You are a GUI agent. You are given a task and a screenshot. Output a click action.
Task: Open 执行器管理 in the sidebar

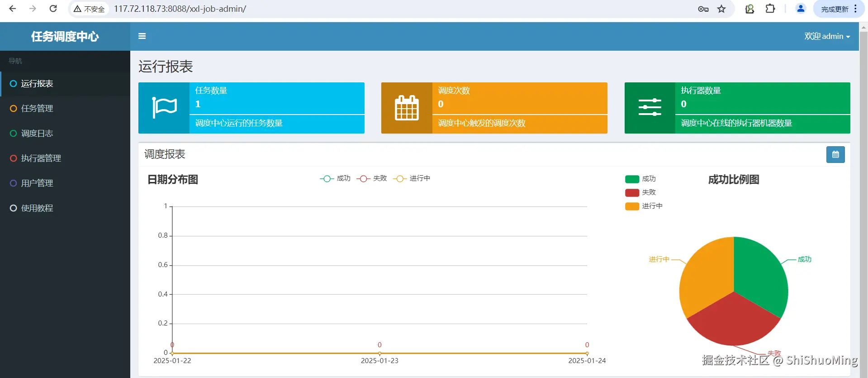[65, 158]
